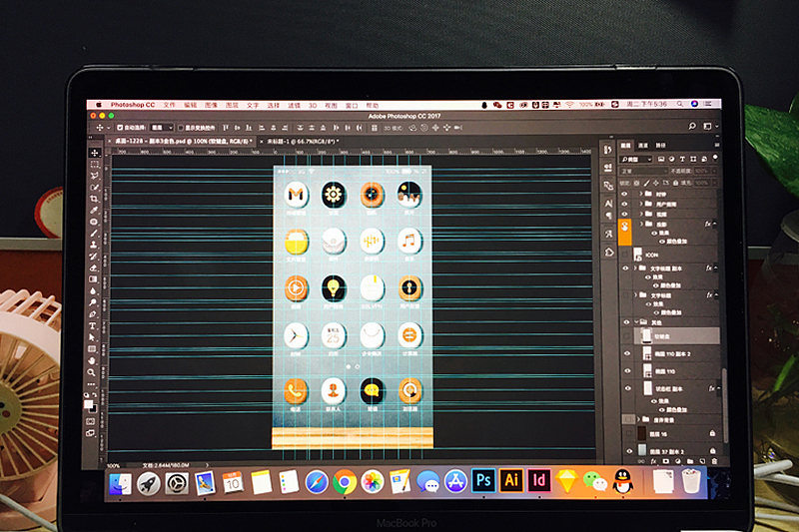
Task: Open Illustrator from the Dock
Action: point(511,480)
